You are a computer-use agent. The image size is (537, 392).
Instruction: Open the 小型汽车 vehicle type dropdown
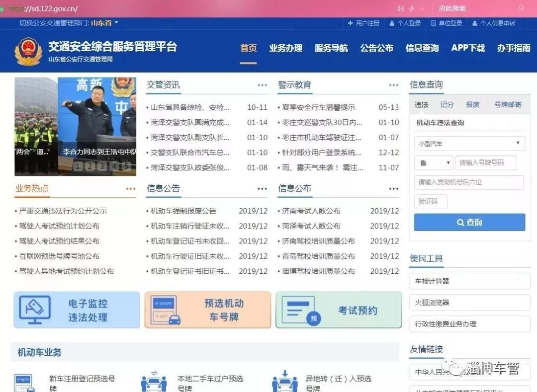tap(469, 144)
